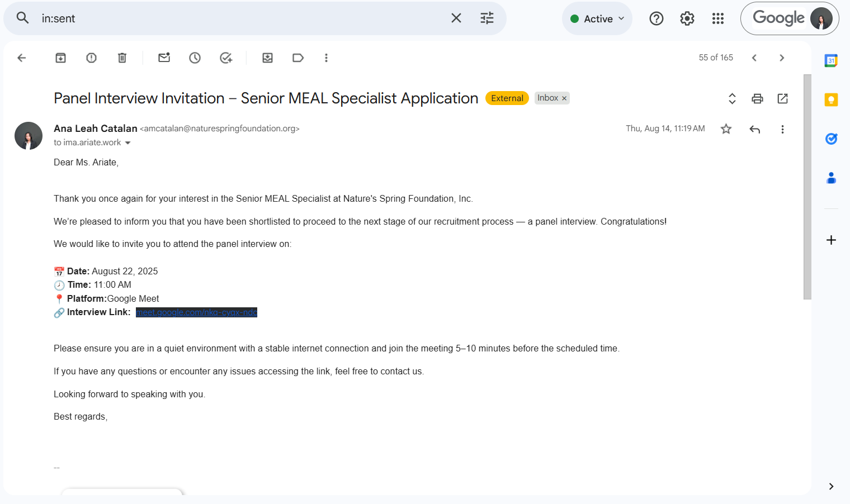The width and height of the screenshot is (850, 504).
Task: Open the Active status dropdown
Action: point(597,18)
